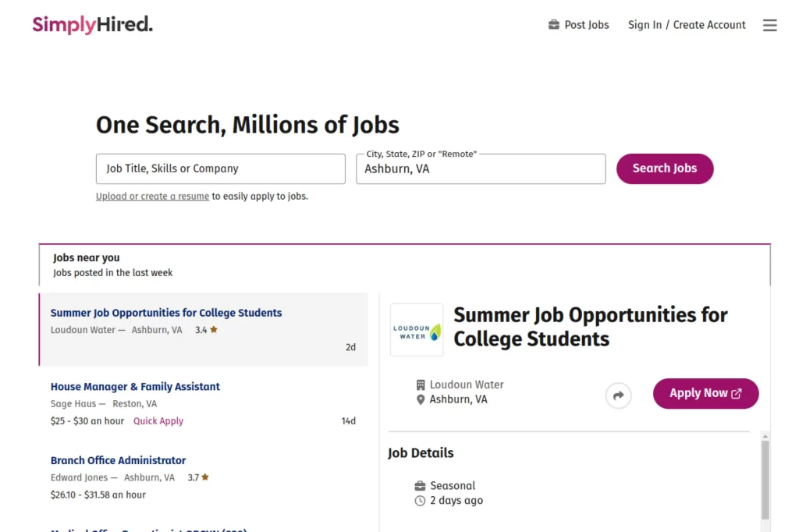
Task: Click the share arrow icon on job details
Action: tap(619, 395)
